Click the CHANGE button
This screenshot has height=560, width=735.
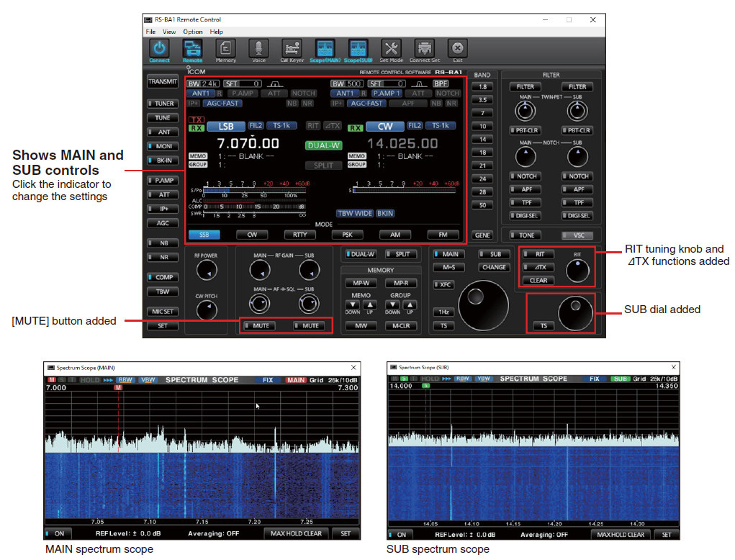494,267
